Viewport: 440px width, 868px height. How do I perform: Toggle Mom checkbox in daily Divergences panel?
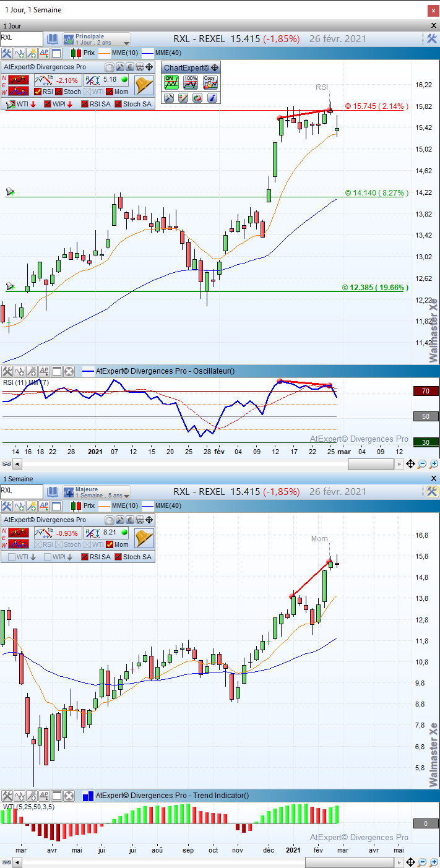(110, 92)
